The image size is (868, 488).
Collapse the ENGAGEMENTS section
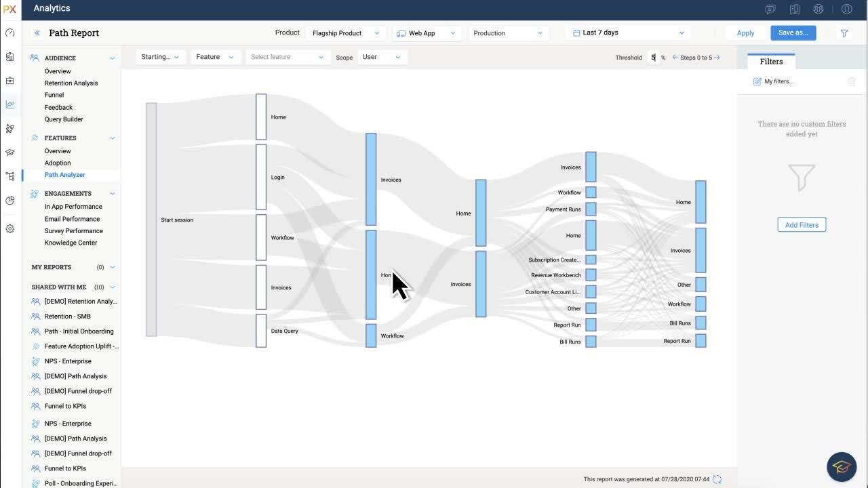113,194
